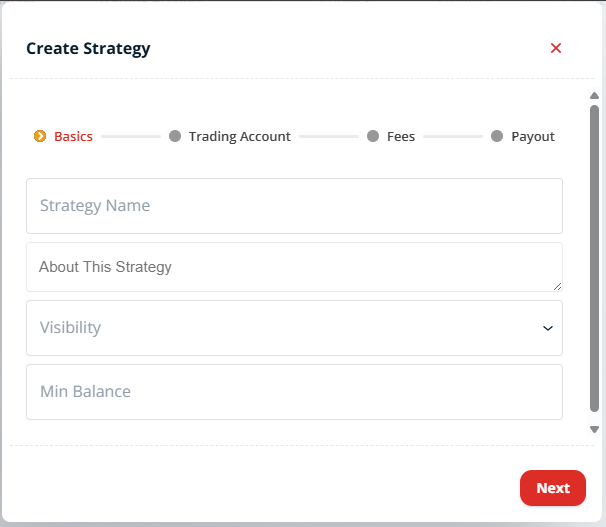The height and width of the screenshot is (527, 606).
Task: Click the scrollbar down arrow
Action: (594, 429)
